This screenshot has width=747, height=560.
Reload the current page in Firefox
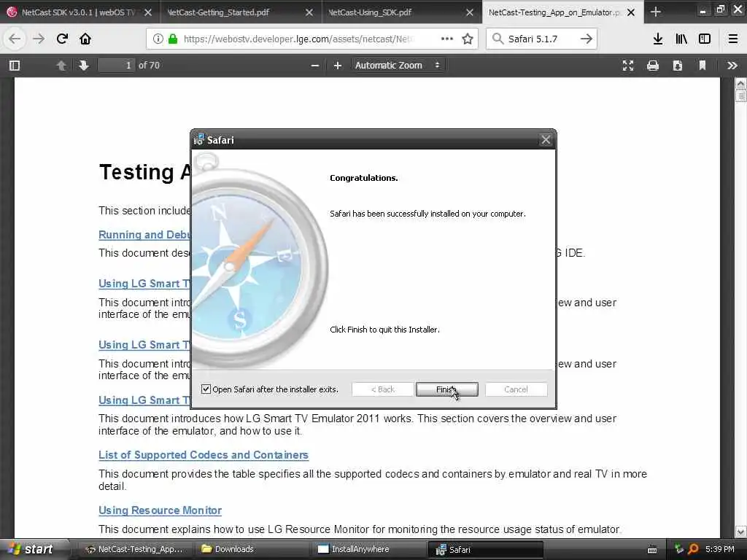[62, 39]
